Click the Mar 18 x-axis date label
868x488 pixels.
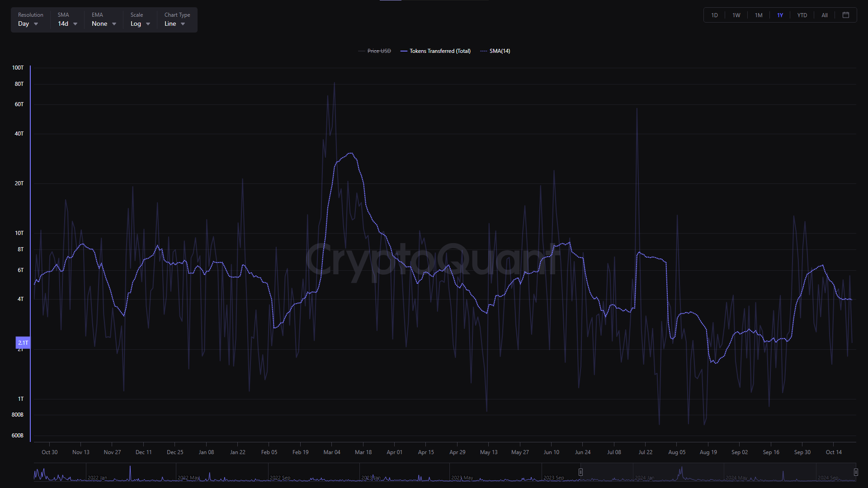[x=363, y=452]
